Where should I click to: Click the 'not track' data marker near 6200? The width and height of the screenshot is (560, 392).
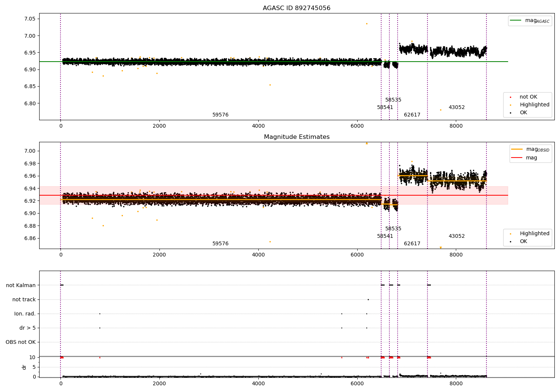[368, 299]
